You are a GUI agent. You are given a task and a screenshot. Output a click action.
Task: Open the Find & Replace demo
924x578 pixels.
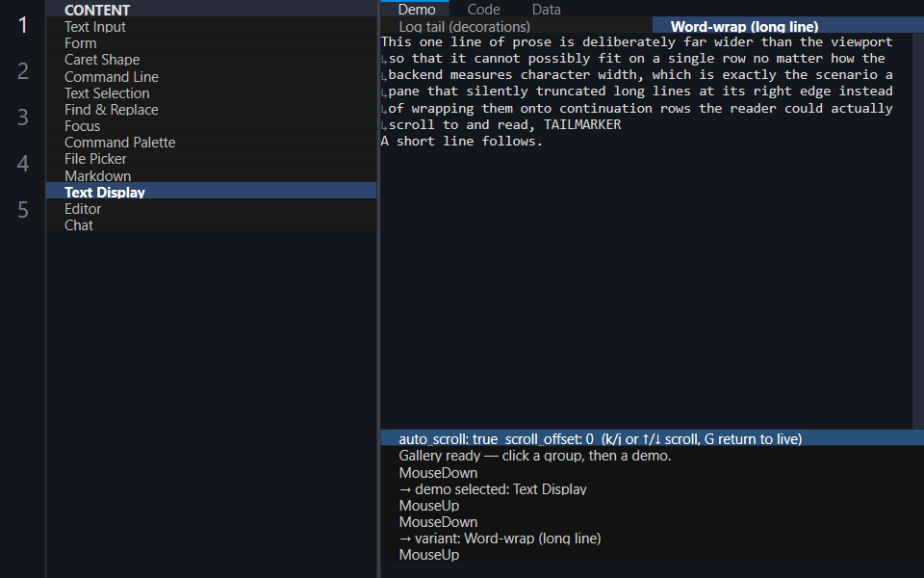(211, 110)
